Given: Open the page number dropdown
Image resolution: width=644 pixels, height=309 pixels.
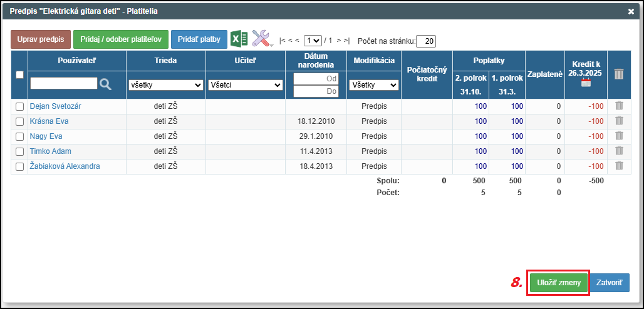Looking at the screenshot, I should (312, 41).
